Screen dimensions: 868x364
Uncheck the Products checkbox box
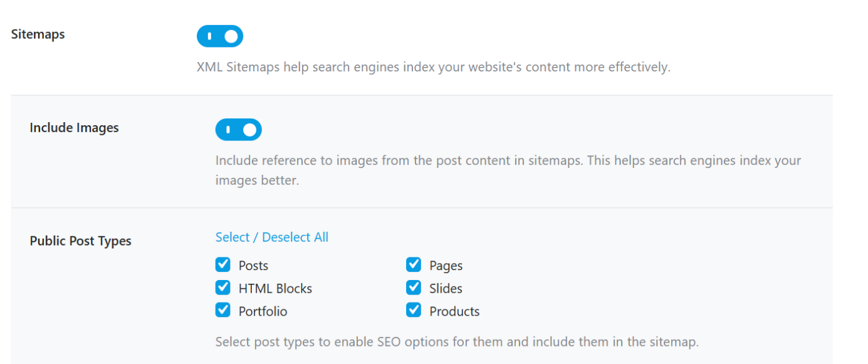click(414, 311)
